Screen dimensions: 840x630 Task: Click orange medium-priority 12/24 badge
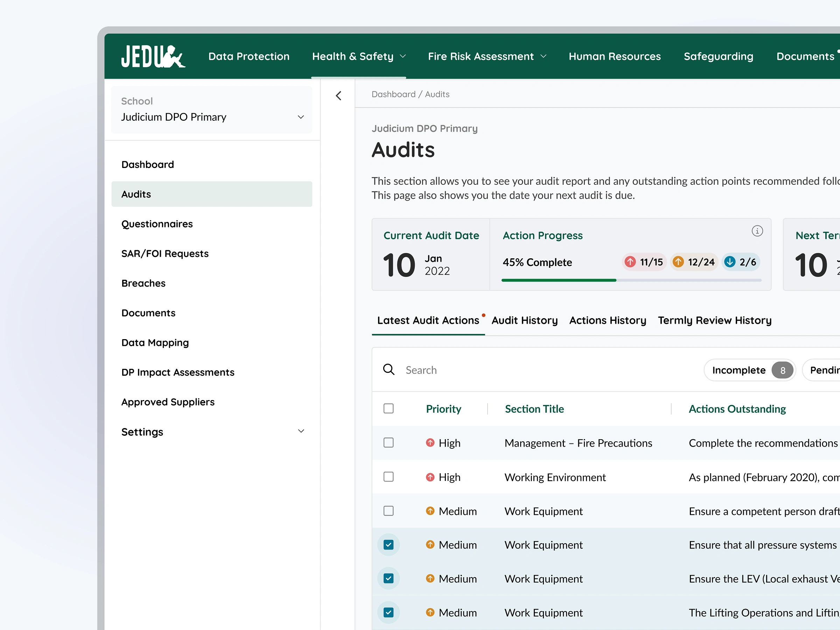(694, 262)
